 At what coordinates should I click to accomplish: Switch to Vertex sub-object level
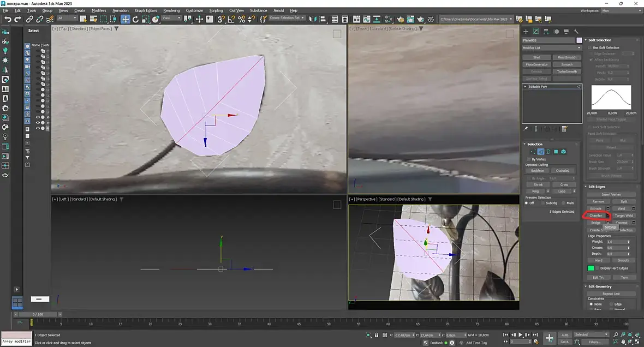coord(533,152)
